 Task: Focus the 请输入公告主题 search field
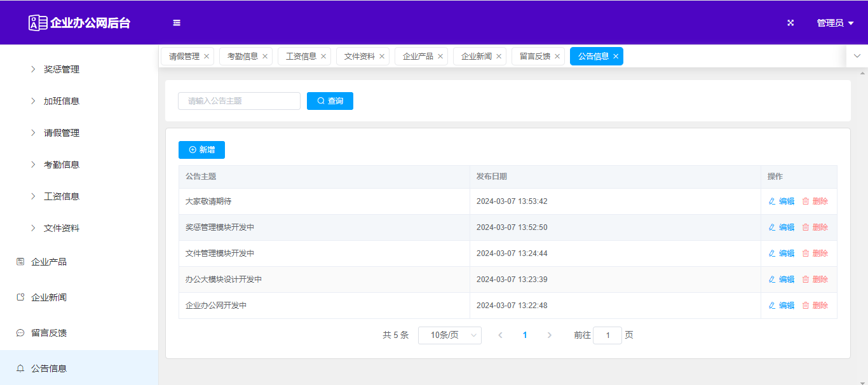coord(239,101)
